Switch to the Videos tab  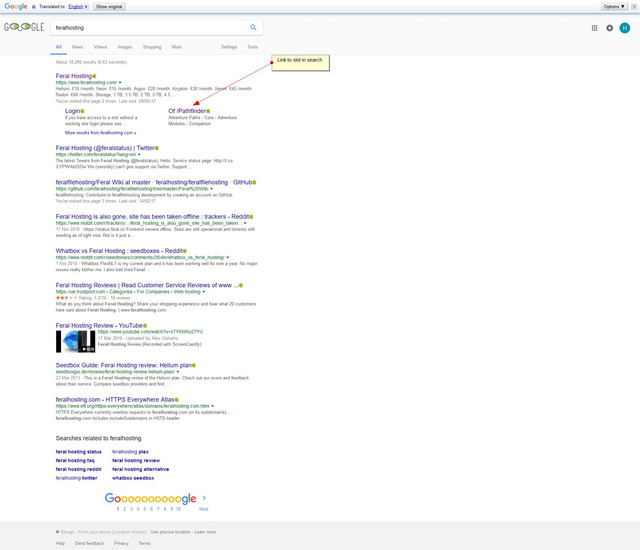click(100, 47)
